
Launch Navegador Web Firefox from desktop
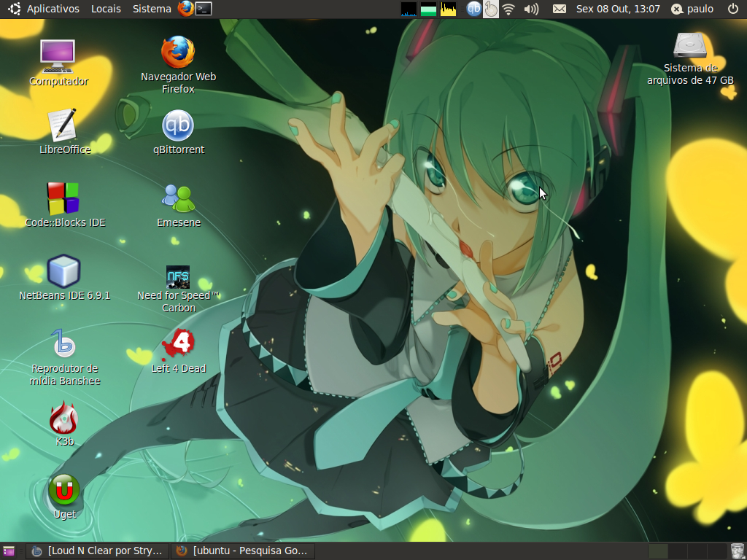click(x=178, y=52)
